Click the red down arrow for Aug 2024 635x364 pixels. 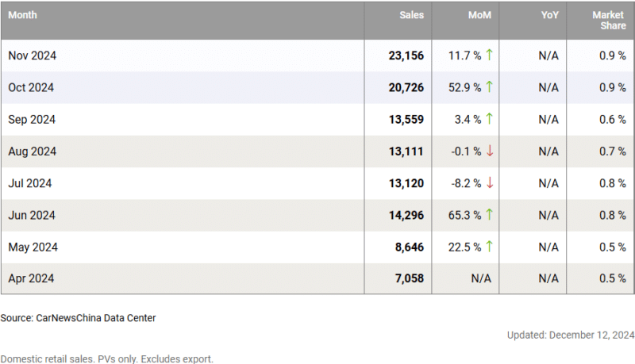490,151
